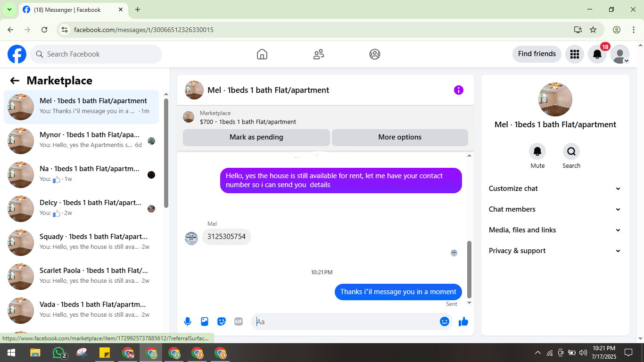Open a new browser tab
644x362 pixels.
coord(138,9)
